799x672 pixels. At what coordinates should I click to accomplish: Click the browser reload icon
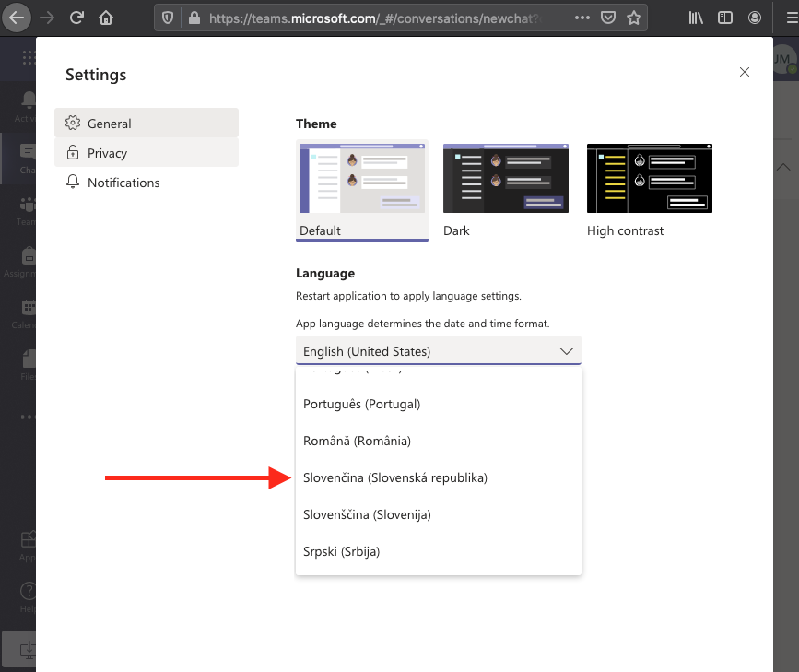pyautogui.click(x=76, y=18)
